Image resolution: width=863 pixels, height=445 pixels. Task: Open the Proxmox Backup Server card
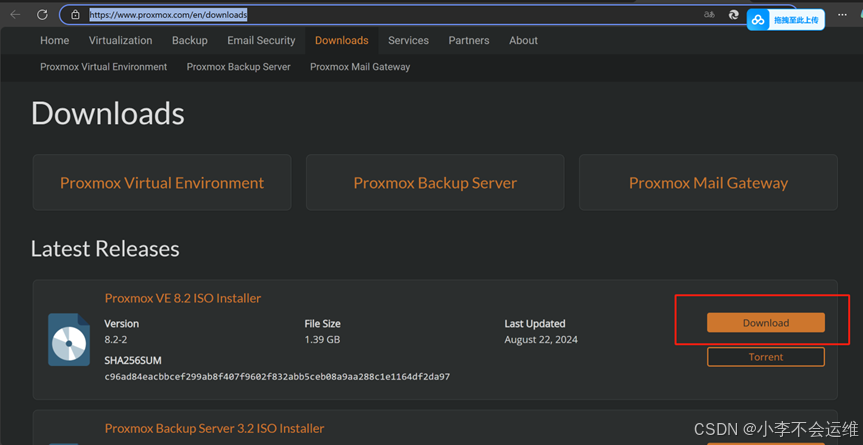coord(435,183)
